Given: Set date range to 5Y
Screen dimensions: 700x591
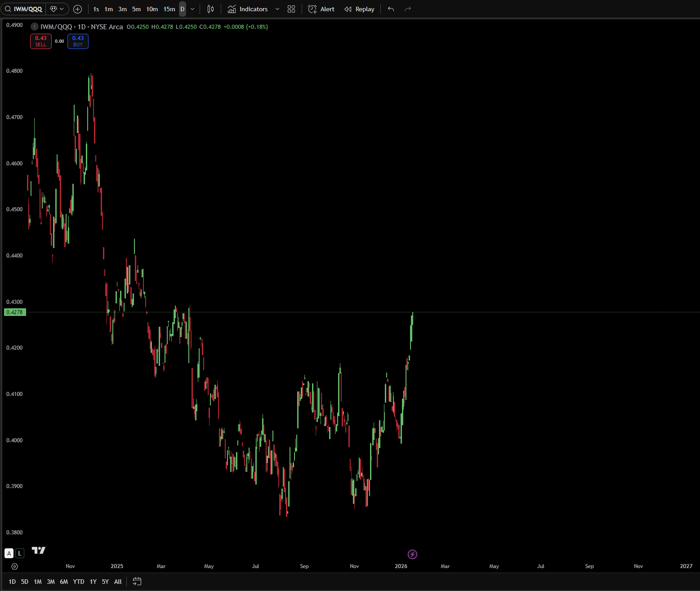Looking at the screenshot, I should (x=105, y=582).
